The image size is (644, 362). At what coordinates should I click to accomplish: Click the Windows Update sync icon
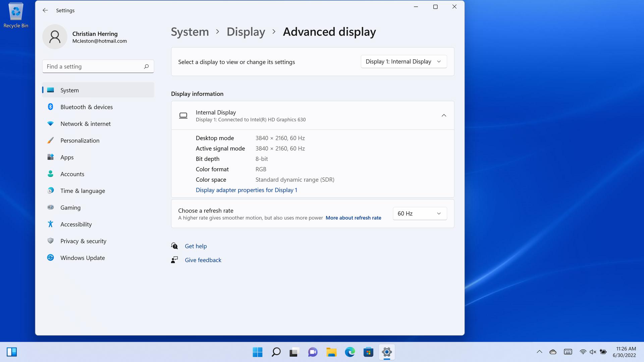pos(50,257)
